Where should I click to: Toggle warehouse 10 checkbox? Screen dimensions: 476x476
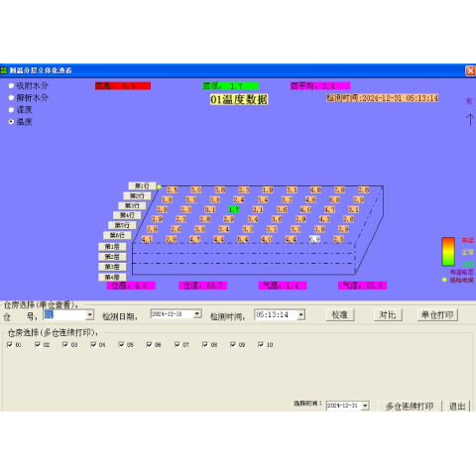click(x=261, y=344)
